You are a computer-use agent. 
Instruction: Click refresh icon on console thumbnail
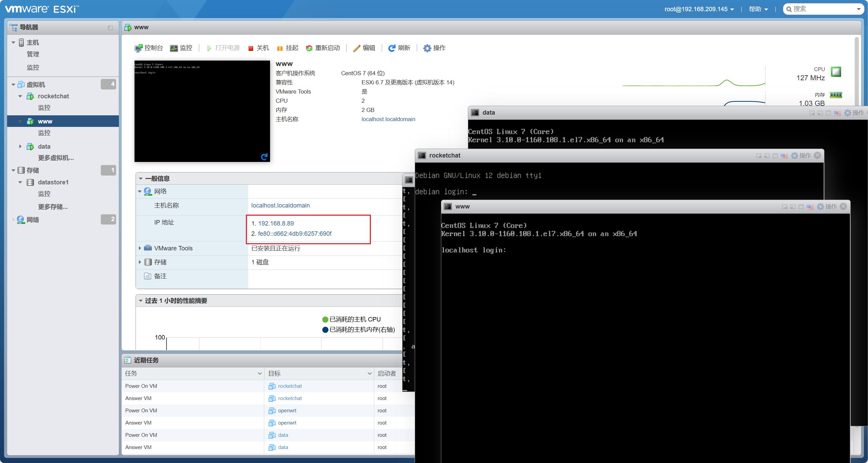(264, 156)
